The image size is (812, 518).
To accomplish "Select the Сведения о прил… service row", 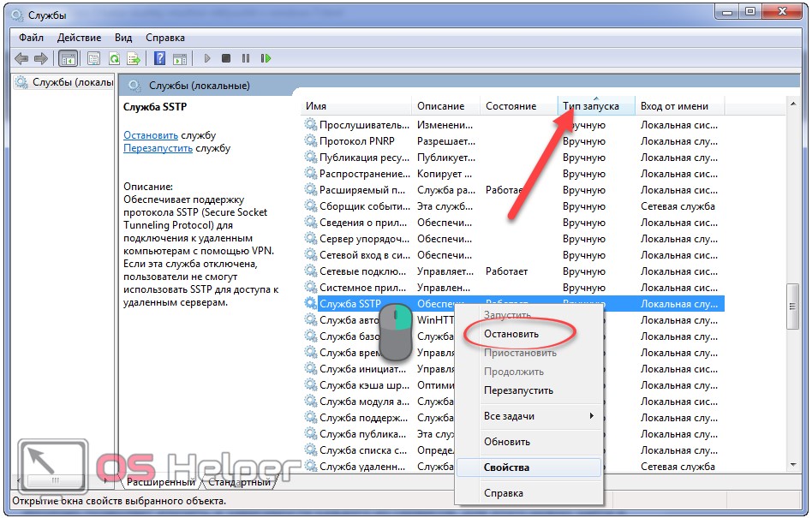I will click(512, 223).
